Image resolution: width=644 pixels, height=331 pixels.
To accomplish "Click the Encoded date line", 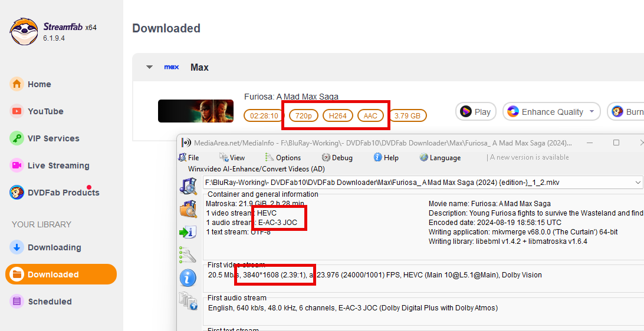I will tap(495, 223).
